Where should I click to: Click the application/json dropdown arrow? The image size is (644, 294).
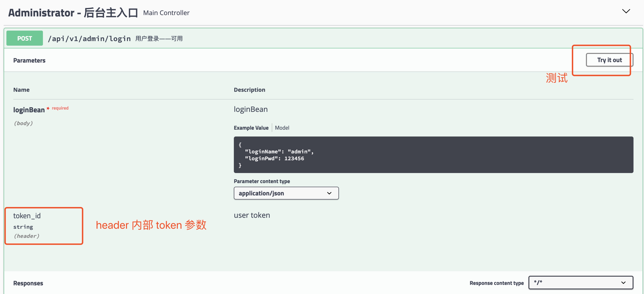(x=329, y=193)
